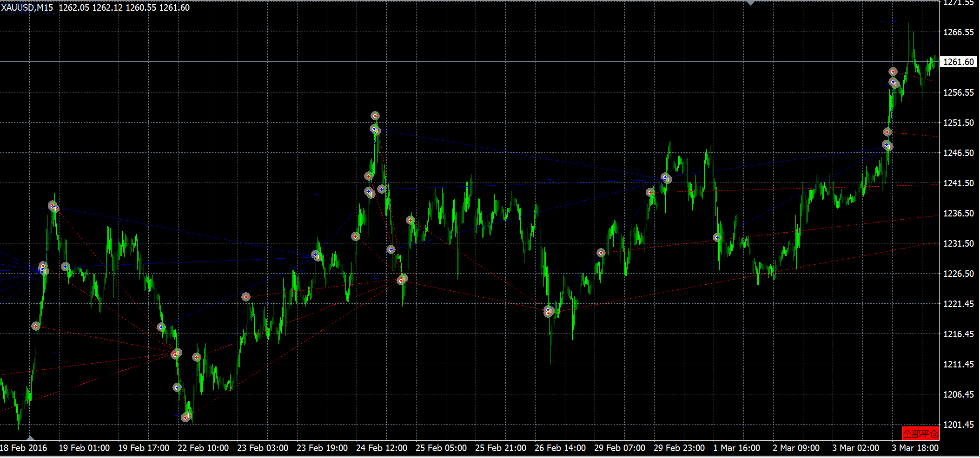Click the 1 Mar 16:00 time label
This screenshot has height=458, width=980.
point(737,448)
